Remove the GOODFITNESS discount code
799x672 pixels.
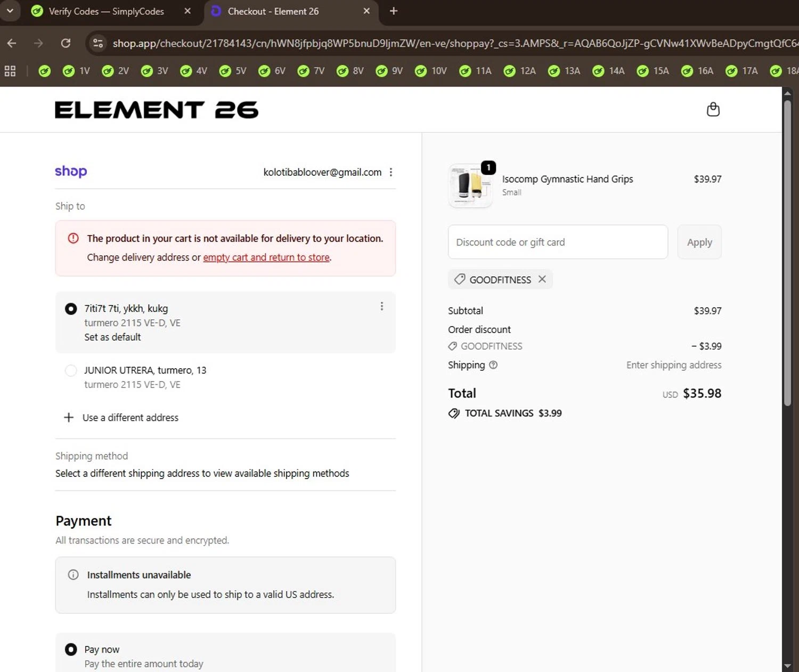pyautogui.click(x=542, y=279)
